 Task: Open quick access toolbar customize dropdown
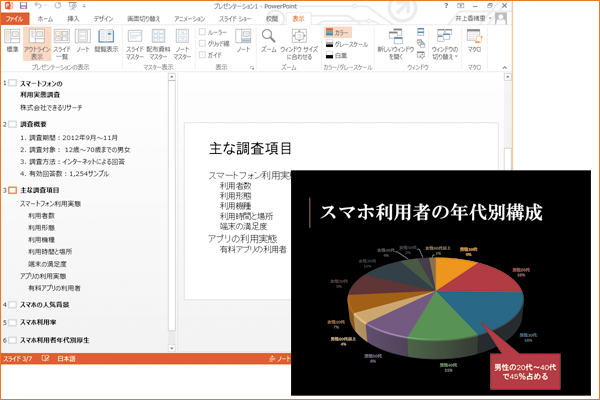(84, 6)
